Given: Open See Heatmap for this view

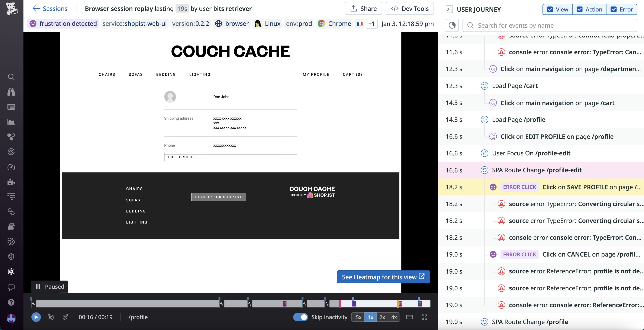Looking at the screenshot, I should pyautogui.click(x=383, y=277).
